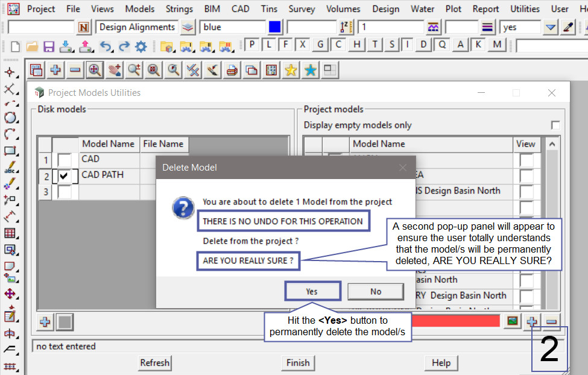The image size is (588, 375).
Task: Click the print icon in view toolbar
Action: [232, 70]
